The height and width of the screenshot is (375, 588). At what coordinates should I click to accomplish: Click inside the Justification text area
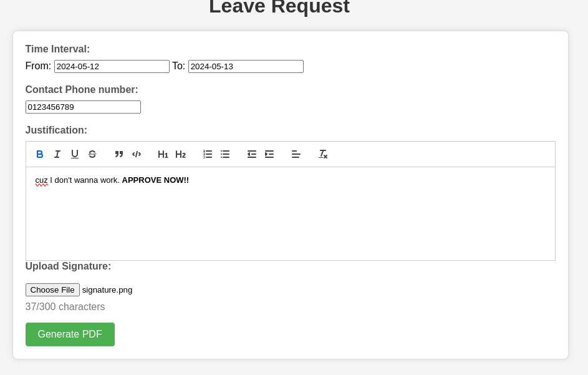(x=290, y=213)
